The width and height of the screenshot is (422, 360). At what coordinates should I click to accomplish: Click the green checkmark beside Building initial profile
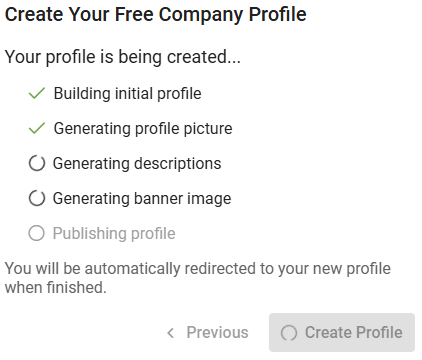point(37,94)
